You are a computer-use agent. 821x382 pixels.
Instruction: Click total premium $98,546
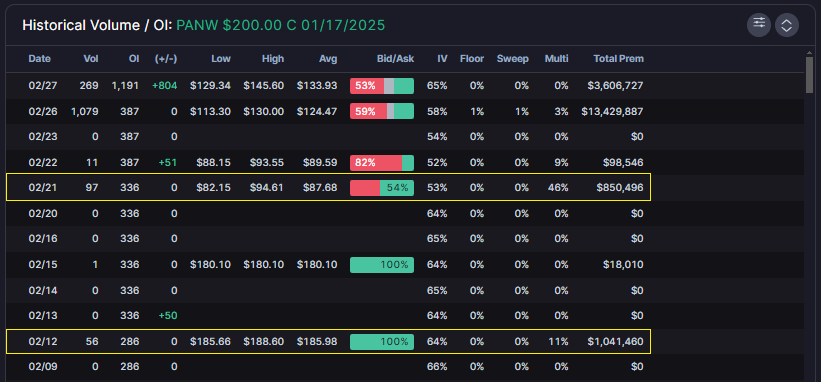pos(623,163)
